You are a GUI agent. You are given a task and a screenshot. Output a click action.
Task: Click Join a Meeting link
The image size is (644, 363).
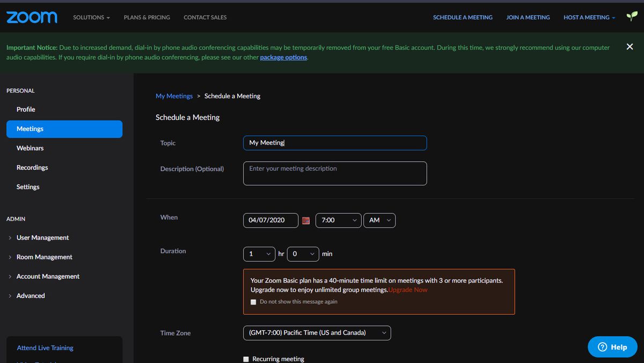point(528,17)
